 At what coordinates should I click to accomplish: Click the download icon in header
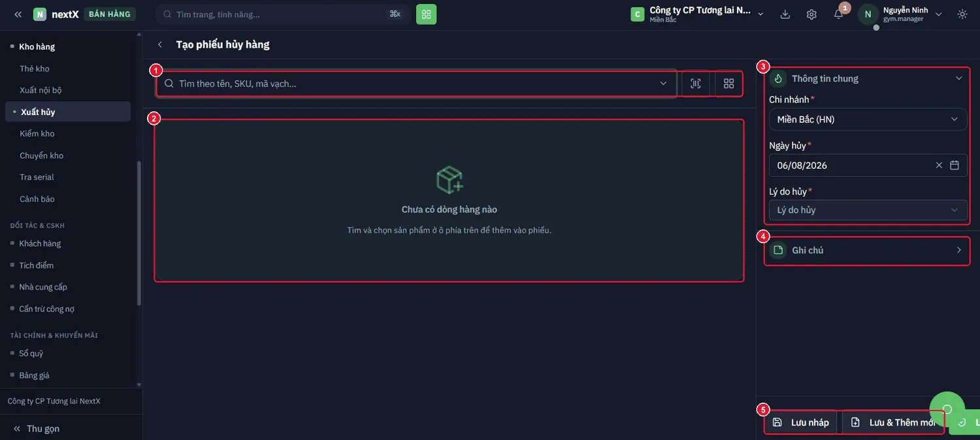click(x=785, y=14)
